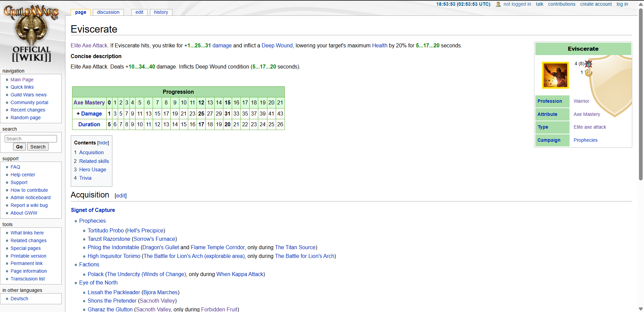Click create account
The height and width of the screenshot is (312, 644).
pyautogui.click(x=596, y=4)
